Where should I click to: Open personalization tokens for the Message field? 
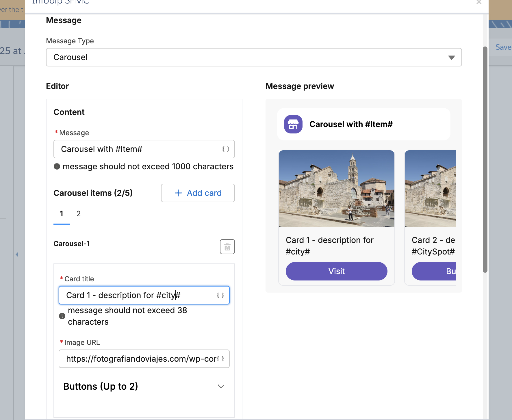(226, 149)
